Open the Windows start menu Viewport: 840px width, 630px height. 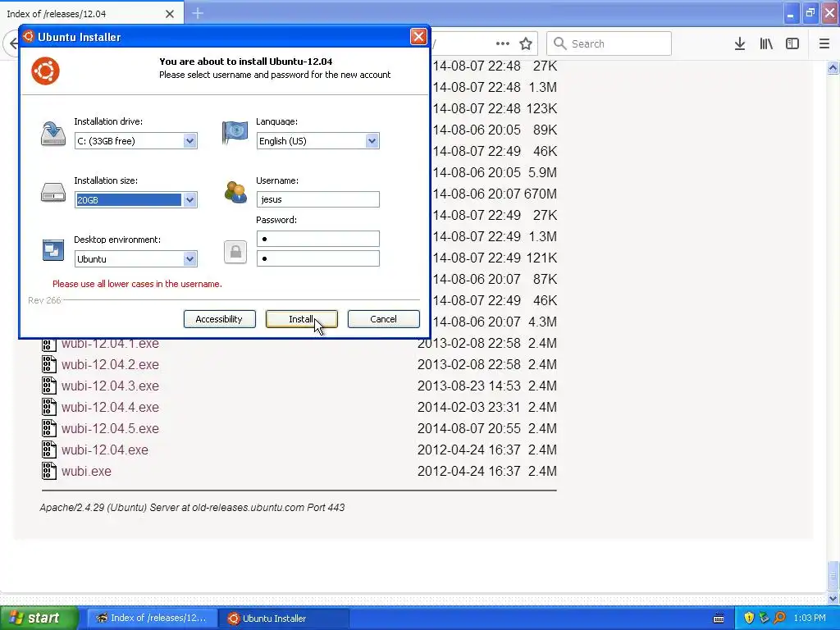(39, 618)
